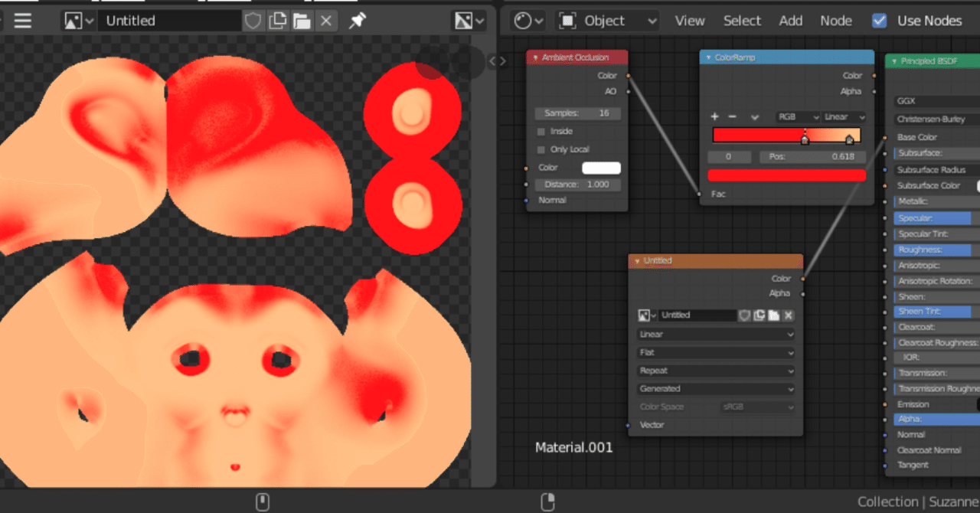The height and width of the screenshot is (513, 980).
Task: Open the Node menu in node editor
Action: [836, 21]
